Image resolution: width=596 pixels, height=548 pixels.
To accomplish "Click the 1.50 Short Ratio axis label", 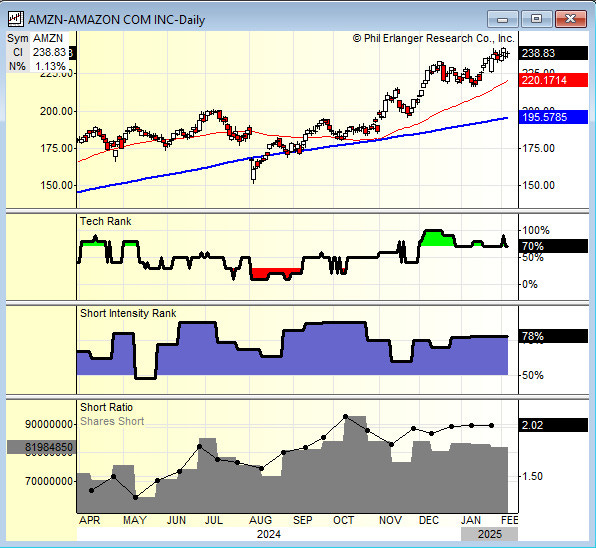I will tap(533, 476).
